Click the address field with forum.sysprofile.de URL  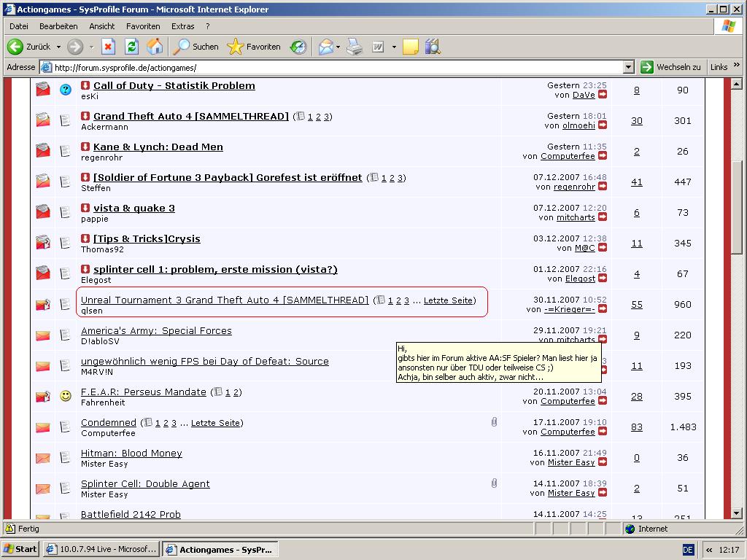333,68
